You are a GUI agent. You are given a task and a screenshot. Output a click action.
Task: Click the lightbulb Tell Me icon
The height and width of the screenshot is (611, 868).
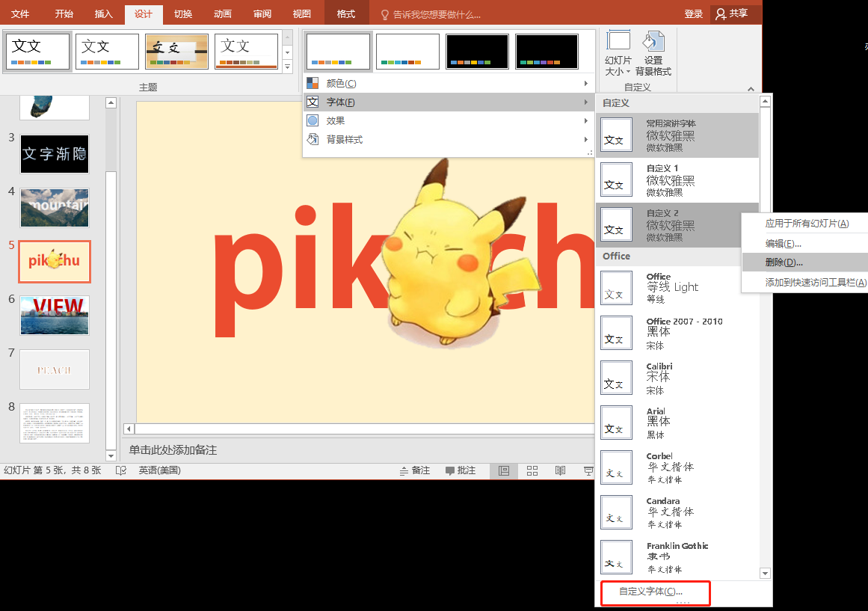tap(385, 15)
